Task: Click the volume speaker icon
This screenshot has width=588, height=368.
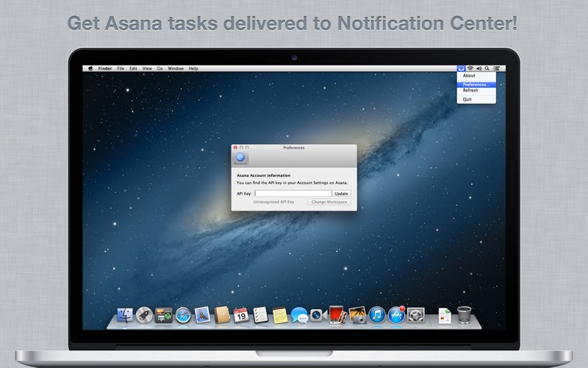Action: [x=479, y=68]
